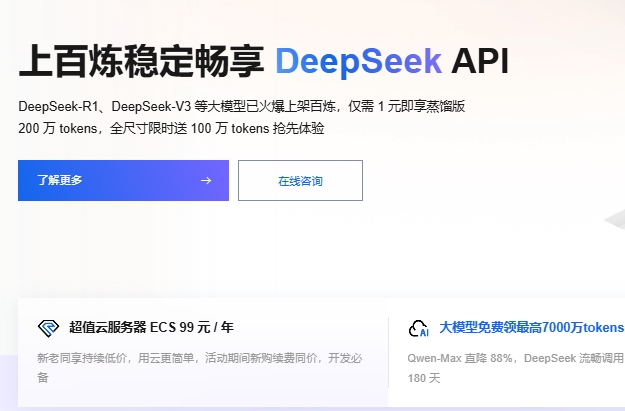Click the ECS diamond icon

pyautogui.click(x=48, y=328)
